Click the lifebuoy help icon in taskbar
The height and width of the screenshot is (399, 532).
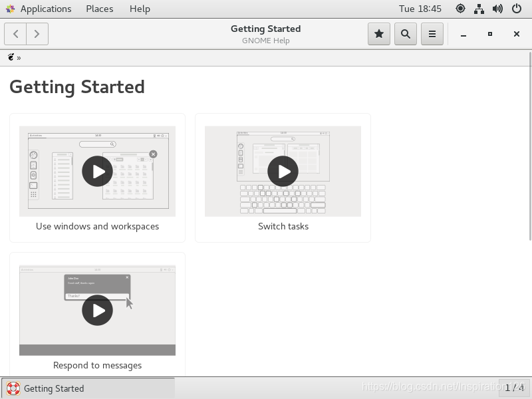(x=13, y=388)
